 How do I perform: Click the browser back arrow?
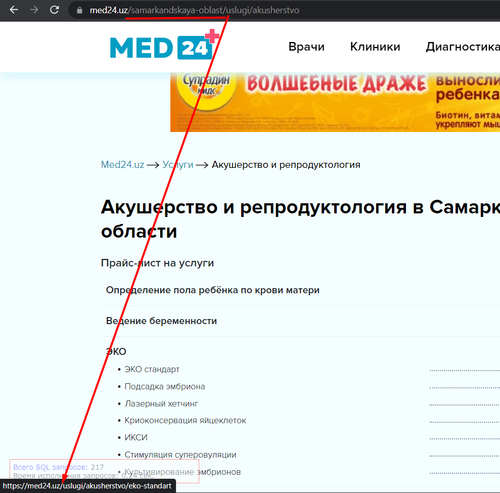tap(14, 10)
